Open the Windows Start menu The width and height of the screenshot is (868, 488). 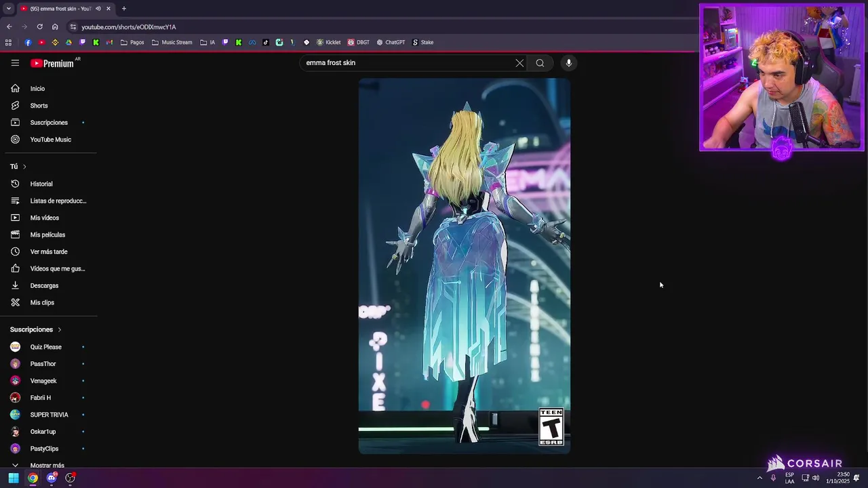click(14, 478)
